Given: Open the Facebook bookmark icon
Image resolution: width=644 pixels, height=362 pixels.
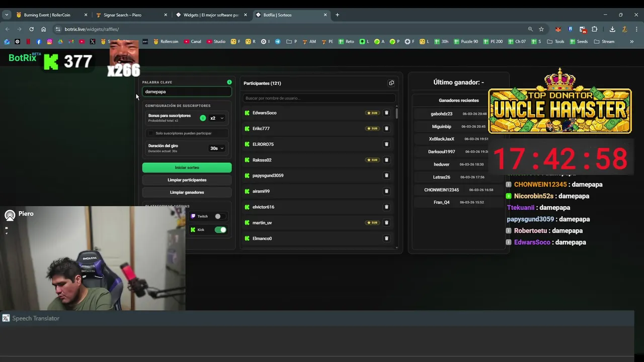Looking at the screenshot, I should tap(39, 41).
